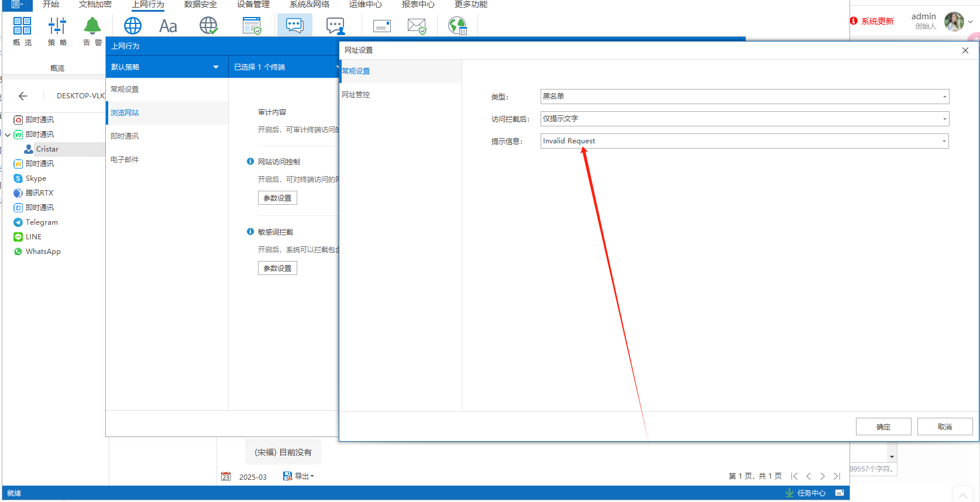980x502 pixels.
Task: Click 取消 to cancel the dialog
Action: 945,427
